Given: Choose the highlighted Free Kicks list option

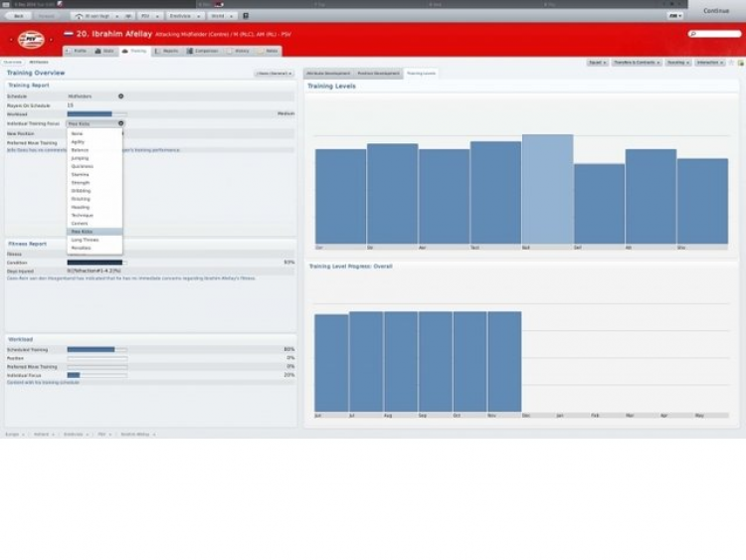Looking at the screenshot, I should tap(94, 232).
